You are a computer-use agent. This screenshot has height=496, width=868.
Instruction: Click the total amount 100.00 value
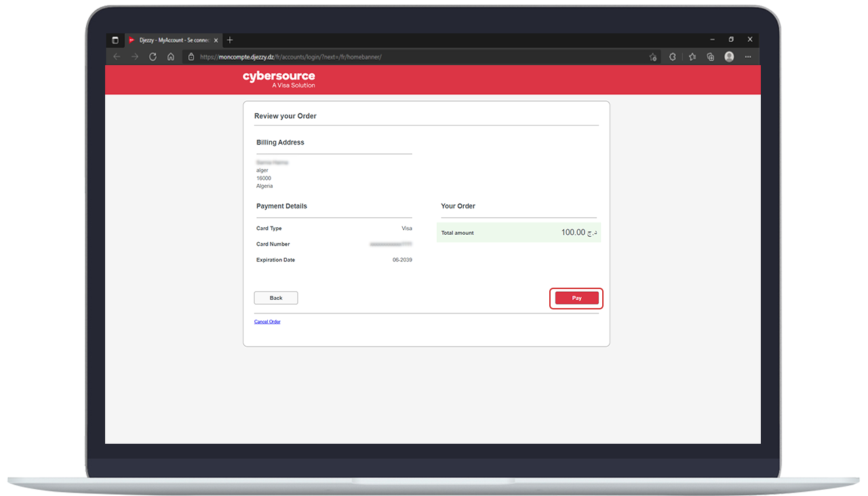pos(579,232)
